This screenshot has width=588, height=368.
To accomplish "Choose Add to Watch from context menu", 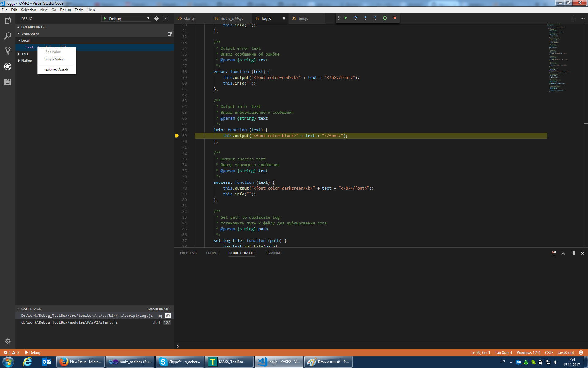I will tap(56, 70).
